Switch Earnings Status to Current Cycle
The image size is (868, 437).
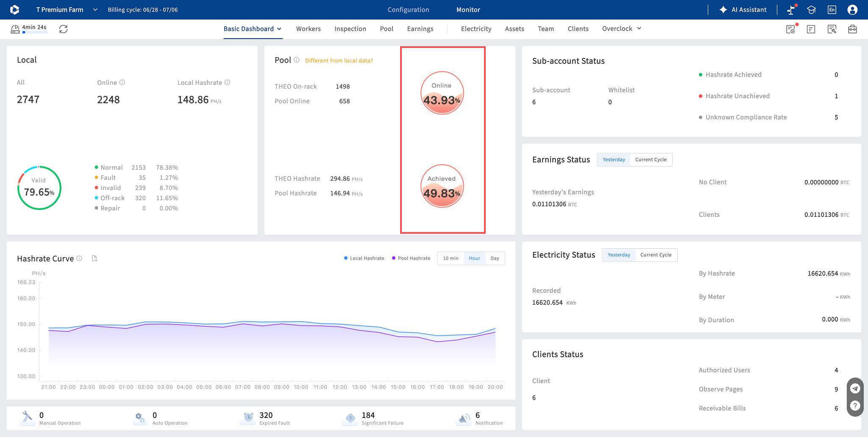click(x=651, y=160)
